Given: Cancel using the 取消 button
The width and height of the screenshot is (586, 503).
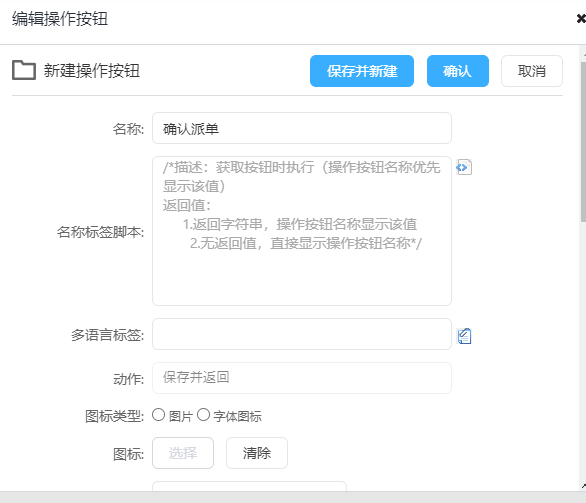Looking at the screenshot, I should coord(532,71).
